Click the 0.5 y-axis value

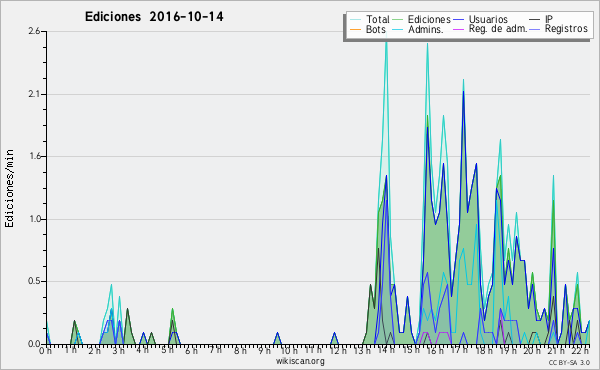tap(34, 281)
